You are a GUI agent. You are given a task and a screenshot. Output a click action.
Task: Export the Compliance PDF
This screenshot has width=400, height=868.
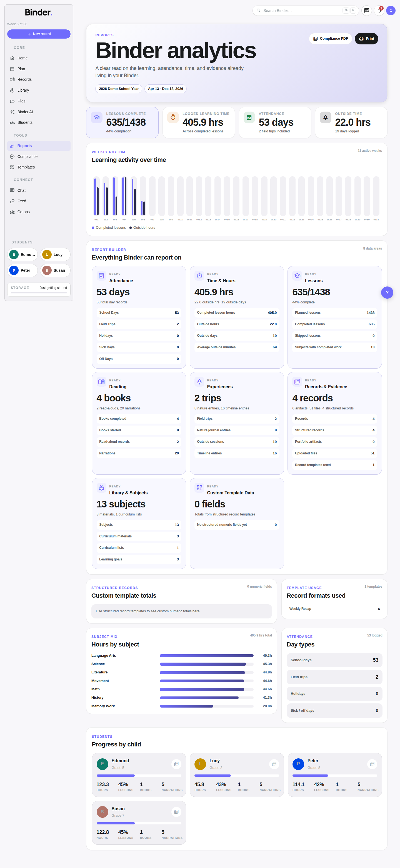[331, 39]
